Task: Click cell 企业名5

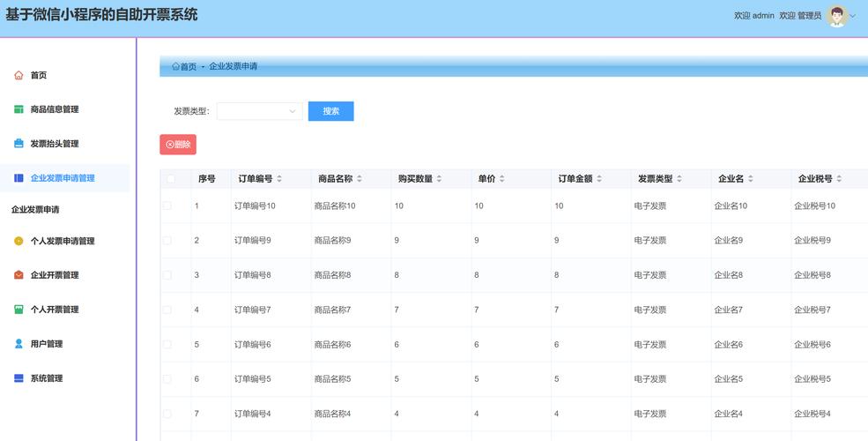Action: pos(729,379)
